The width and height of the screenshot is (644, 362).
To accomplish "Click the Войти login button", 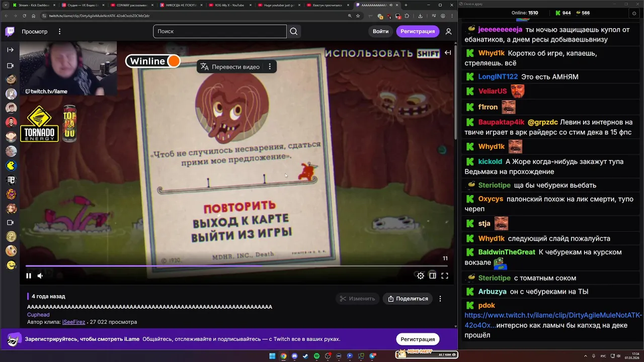I will (380, 31).
